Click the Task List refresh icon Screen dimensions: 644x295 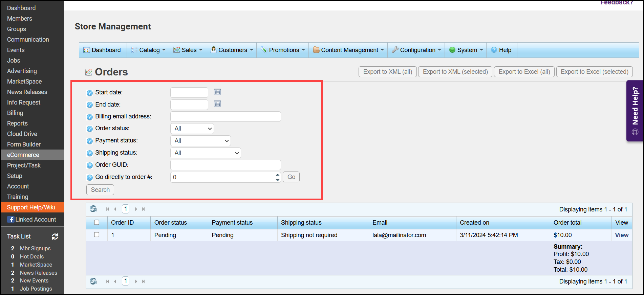[x=55, y=236]
